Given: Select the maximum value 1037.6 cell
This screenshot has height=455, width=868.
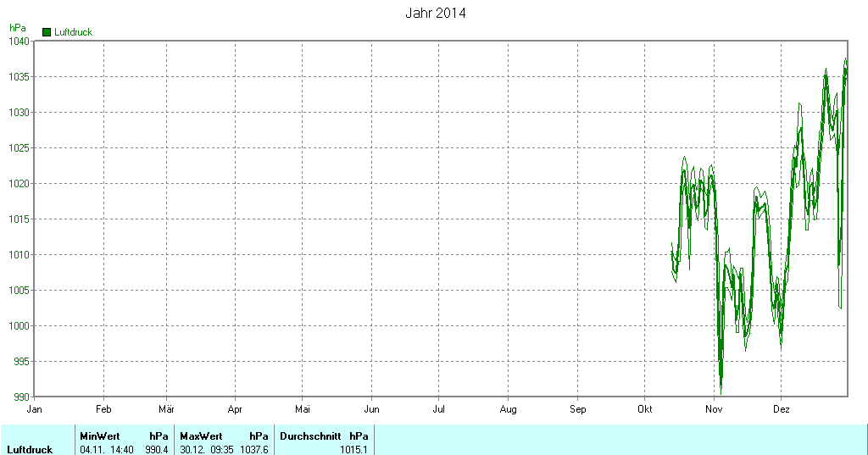Looking at the screenshot, I should (253, 449).
